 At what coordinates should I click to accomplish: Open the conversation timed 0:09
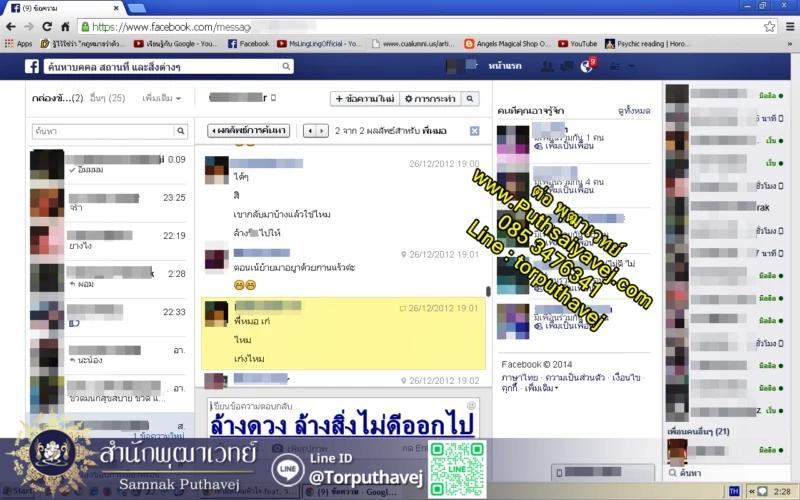point(109,165)
